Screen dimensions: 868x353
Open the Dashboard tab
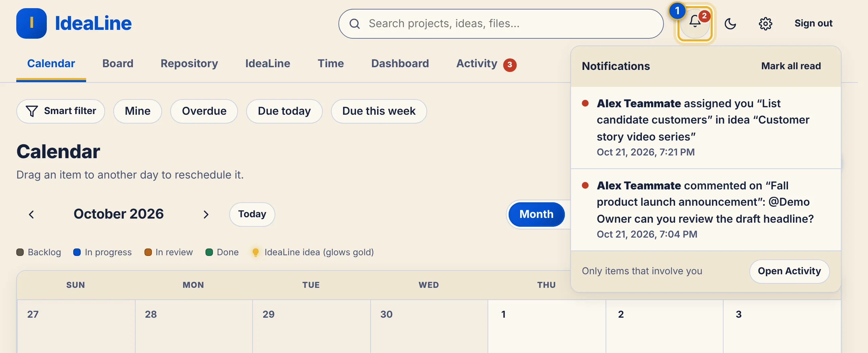[x=400, y=63]
